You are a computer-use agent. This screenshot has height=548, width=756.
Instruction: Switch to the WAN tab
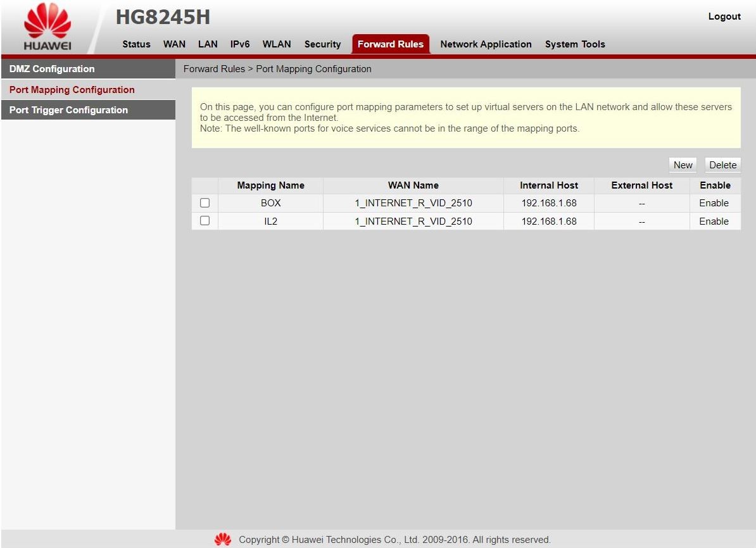tap(174, 44)
